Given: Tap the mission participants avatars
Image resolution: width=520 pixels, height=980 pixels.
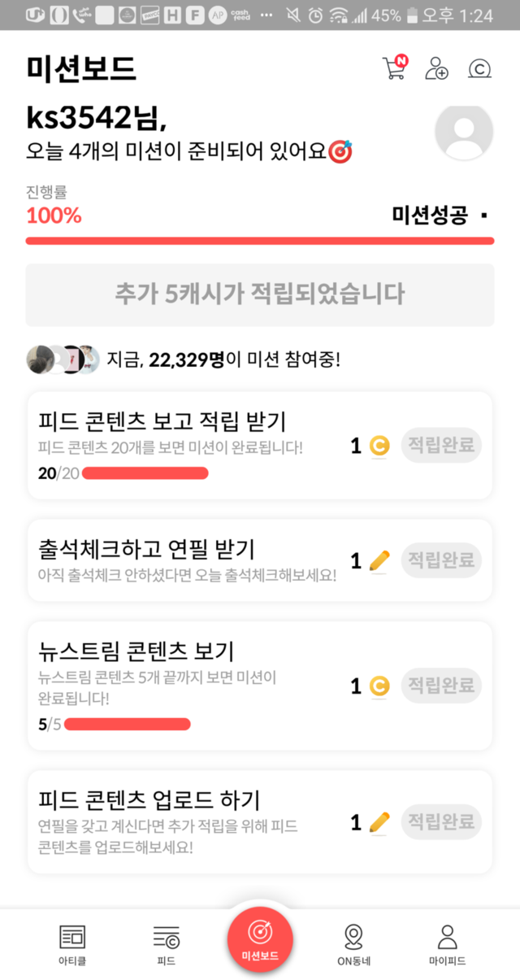Looking at the screenshot, I should pyautogui.click(x=63, y=359).
